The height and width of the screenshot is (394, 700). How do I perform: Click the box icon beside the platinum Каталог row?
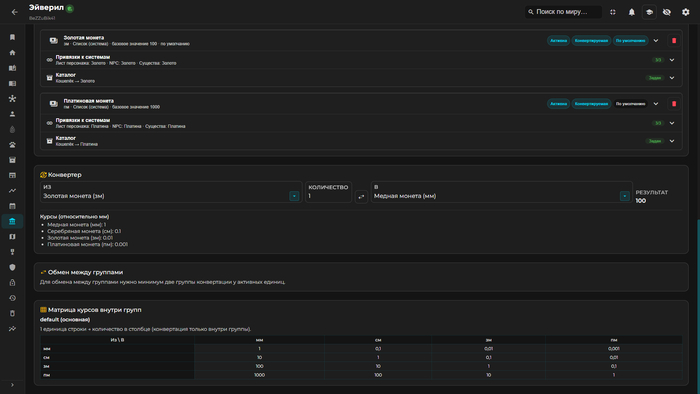pos(50,141)
